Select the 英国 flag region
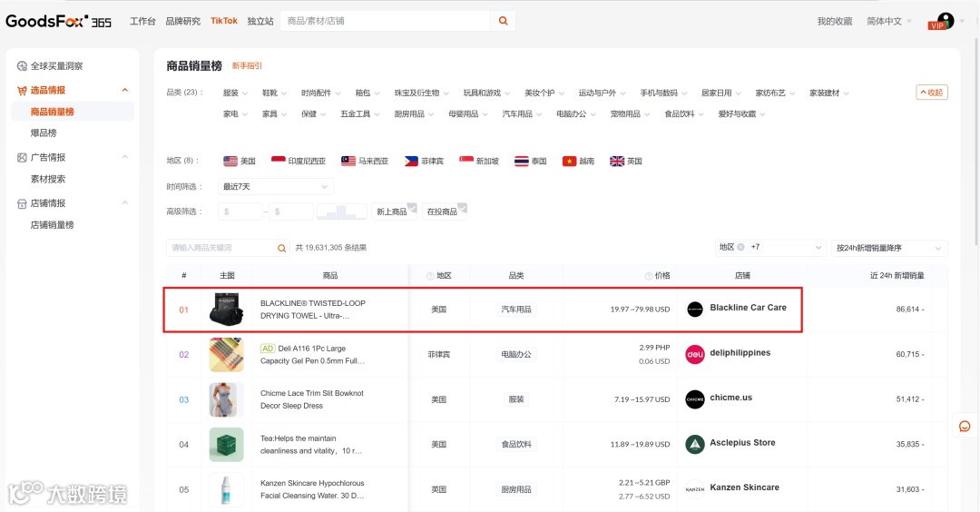 coord(625,162)
